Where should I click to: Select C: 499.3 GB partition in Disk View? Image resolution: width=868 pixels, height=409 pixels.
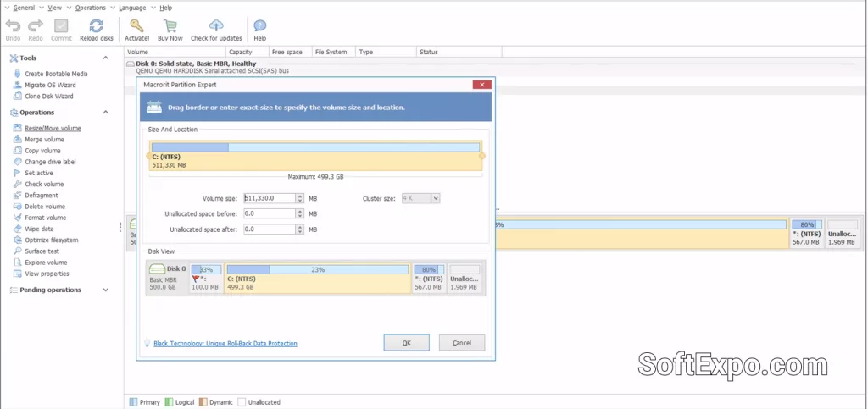(318, 278)
